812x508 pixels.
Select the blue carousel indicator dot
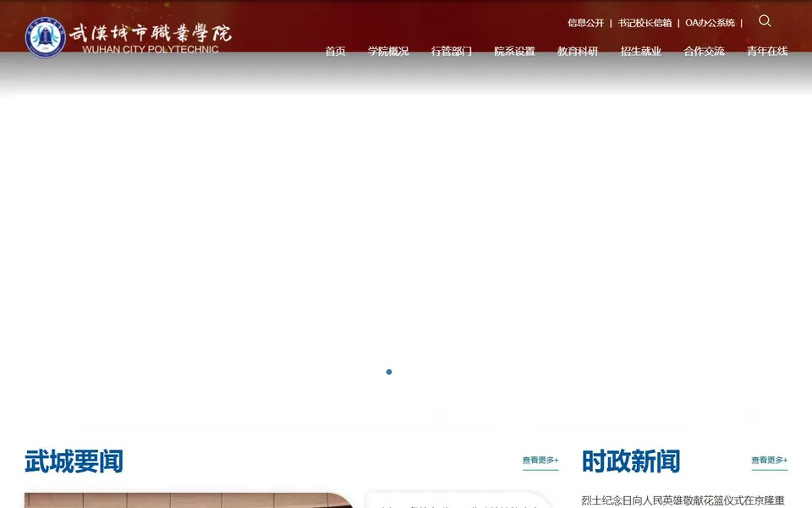click(389, 372)
